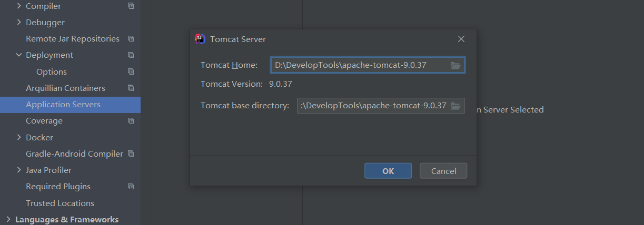
Task: Click project-level icon beside Remote Jar Repositories
Action: point(131,39)
